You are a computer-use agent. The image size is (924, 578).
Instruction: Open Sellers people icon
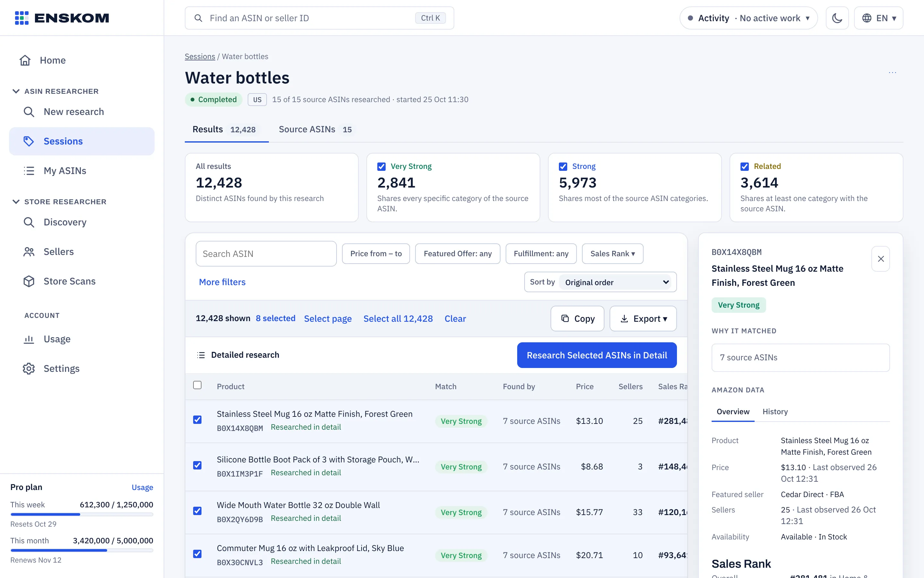[x=29, y=251]
